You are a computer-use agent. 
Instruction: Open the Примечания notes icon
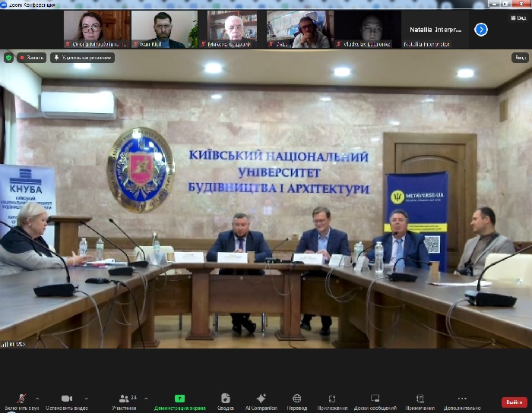(x=420, y=399)
